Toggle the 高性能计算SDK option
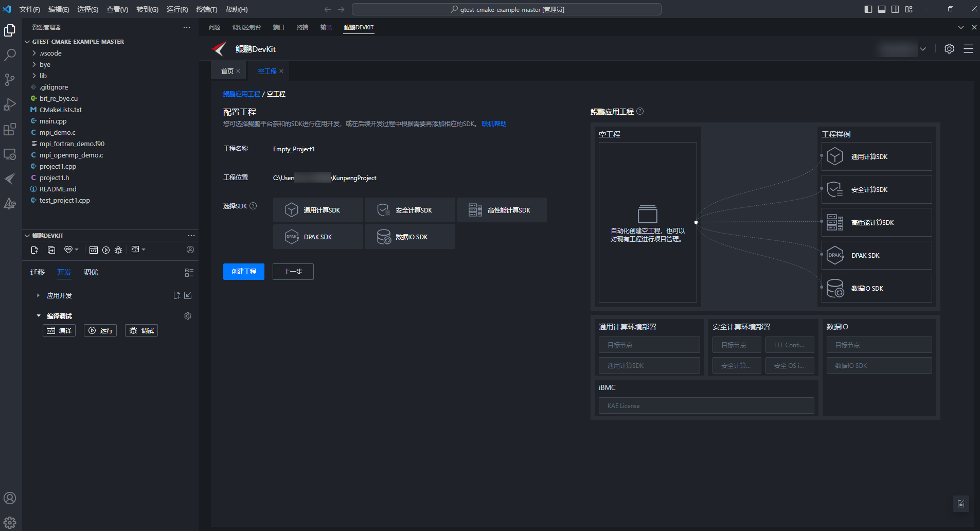The width and height of the screenshot is (980, 531). click(502, 210)
